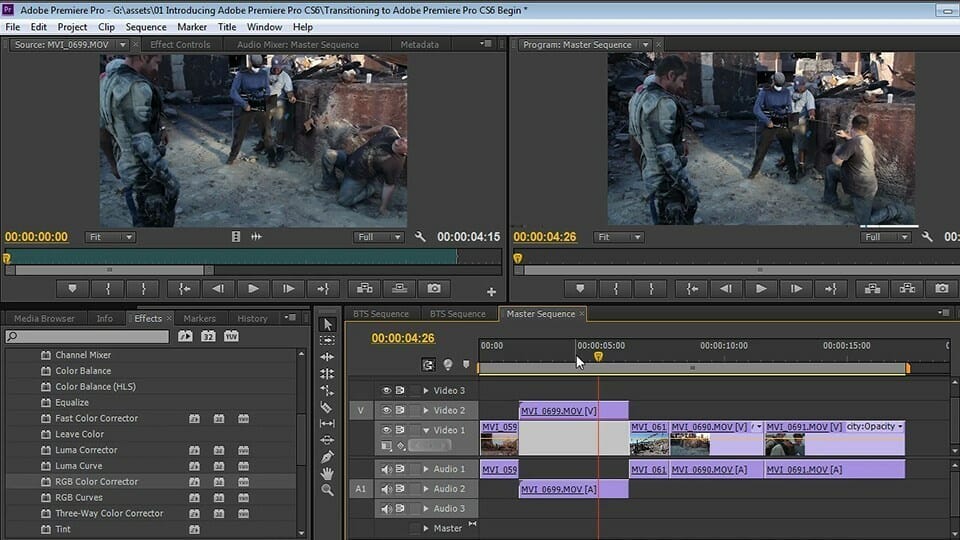Click Export Frame camera in Program monitor
The height and width of the screenshot is (540, 960).
point(941,288)
